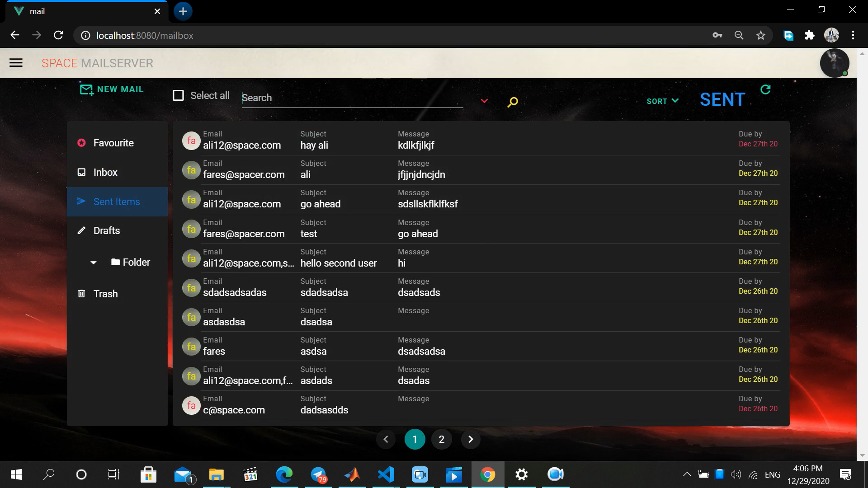The width and height of the screenshot is (868, 488).
Task: Click the fares@spacer.com sender avatar
Action: coord(191,170)
